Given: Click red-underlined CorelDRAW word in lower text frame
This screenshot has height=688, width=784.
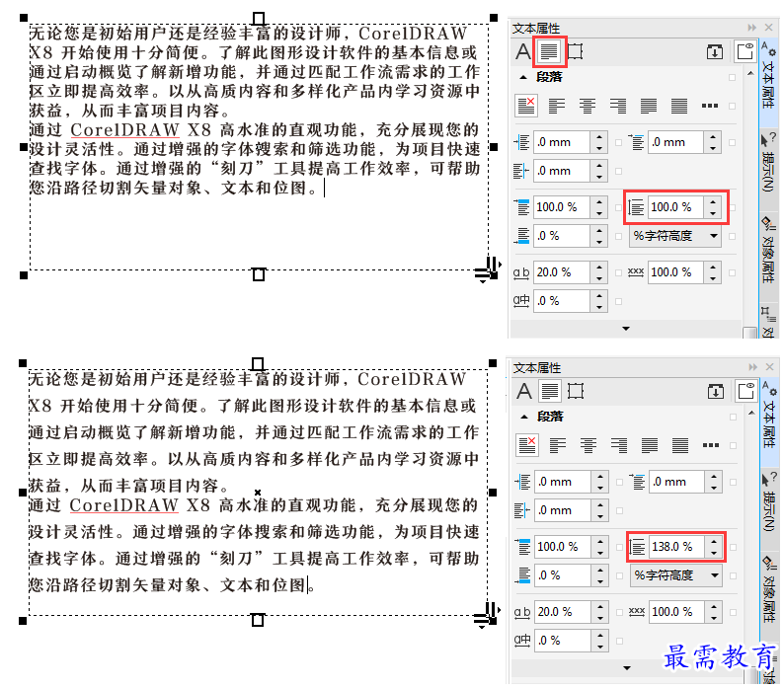Looking at the screenshot, I should [x=123, y=505].
